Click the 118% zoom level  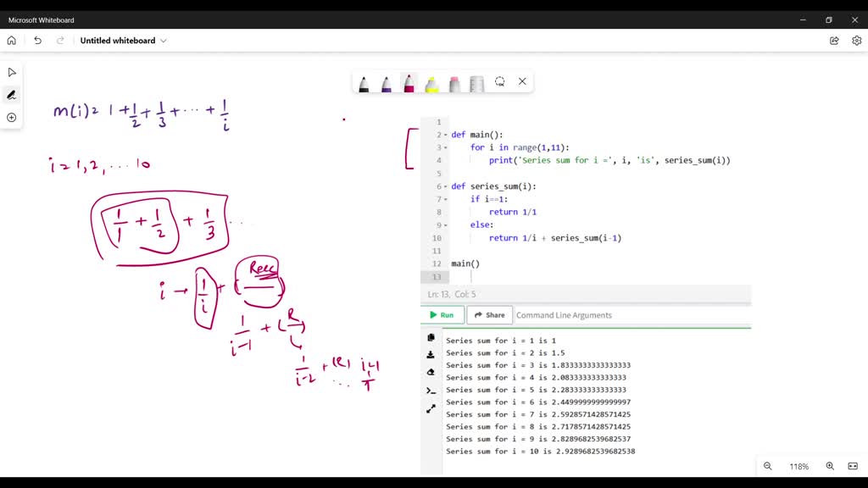[798, 467]
